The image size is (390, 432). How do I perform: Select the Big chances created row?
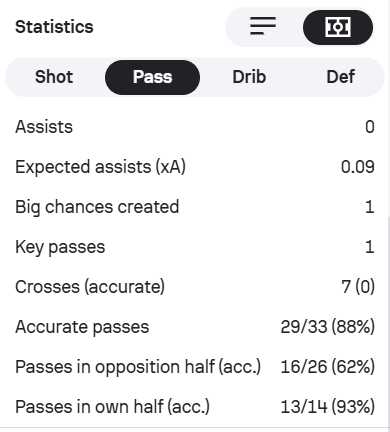pos(195,207)
